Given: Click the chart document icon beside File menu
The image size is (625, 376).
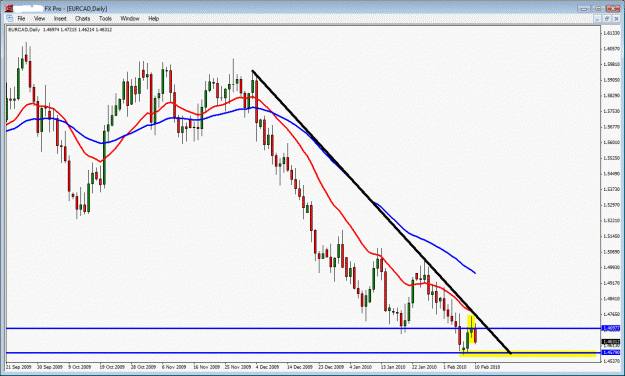Looking at the screenshot, I should [9, 18].
